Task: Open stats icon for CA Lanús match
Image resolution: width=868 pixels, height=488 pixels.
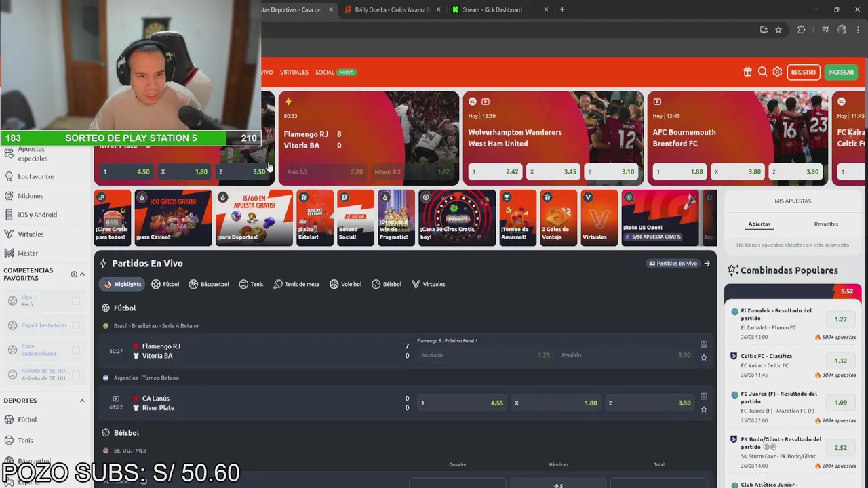Action: pyautogui.click(x=704, y=396)
